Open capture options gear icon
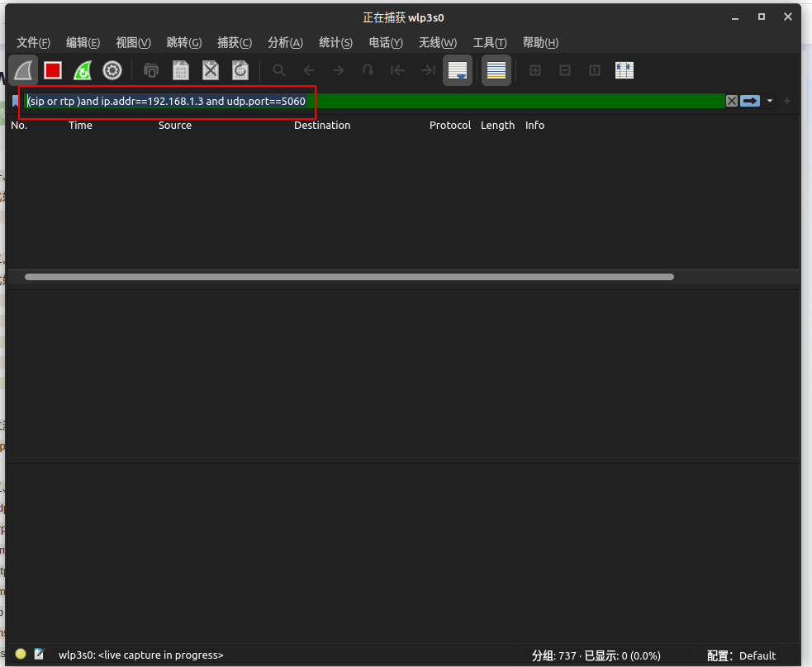The width and height of the screenshot is (812, 667). pyautogui.click(x=112, y=70)
